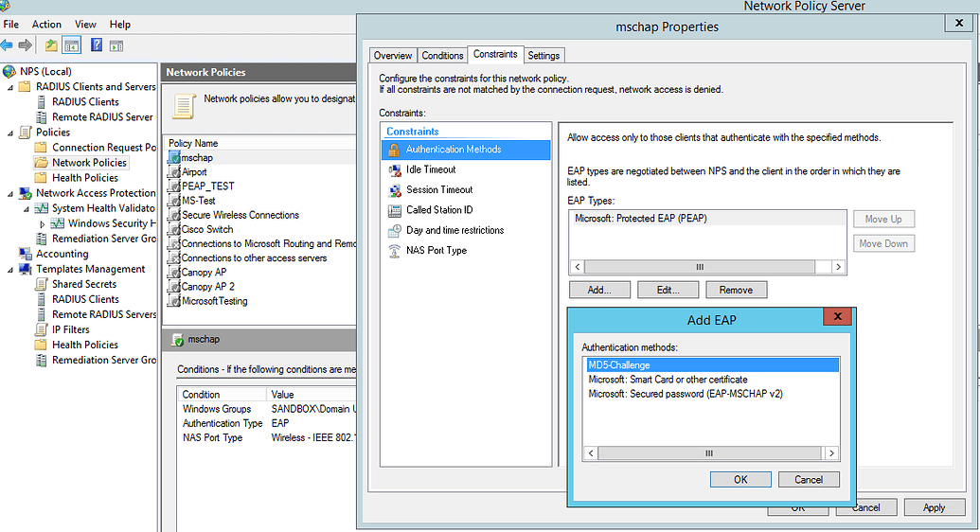
Task: Select the Idle Timeout constraint icon
Action: tap(395, 170)
